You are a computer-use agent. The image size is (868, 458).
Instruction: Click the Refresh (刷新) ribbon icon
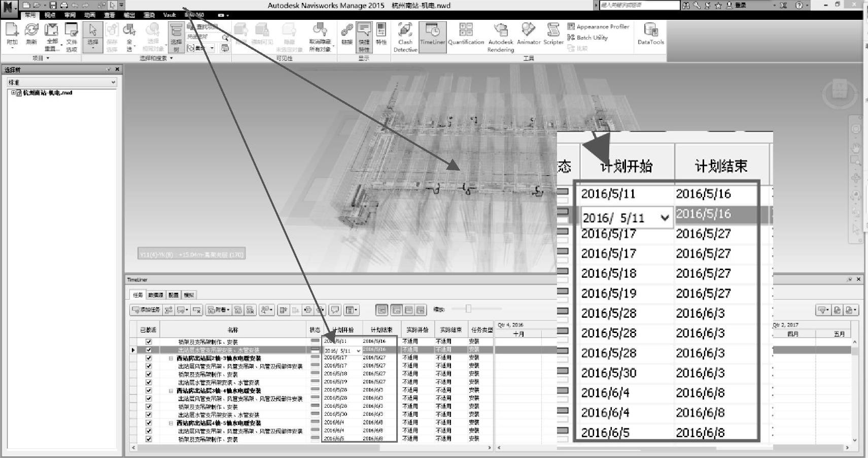(31, 34)
